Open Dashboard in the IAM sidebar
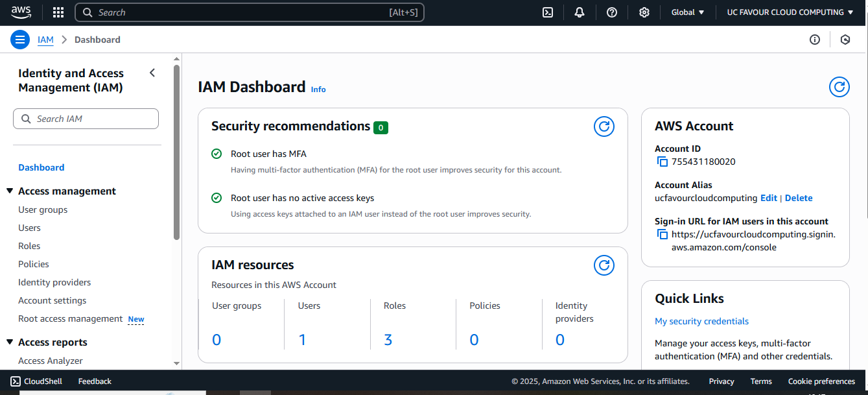This screenshot has width=868, height=395. click(x=41, y=167)
